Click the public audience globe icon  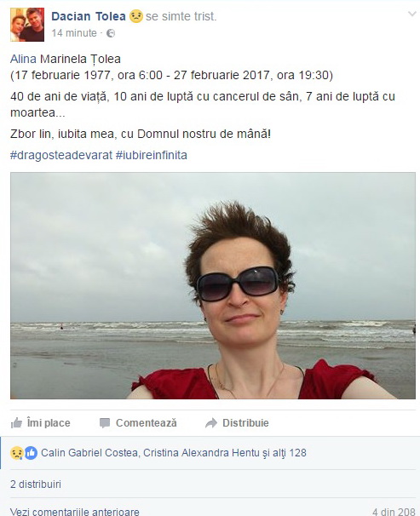[111, 33]
